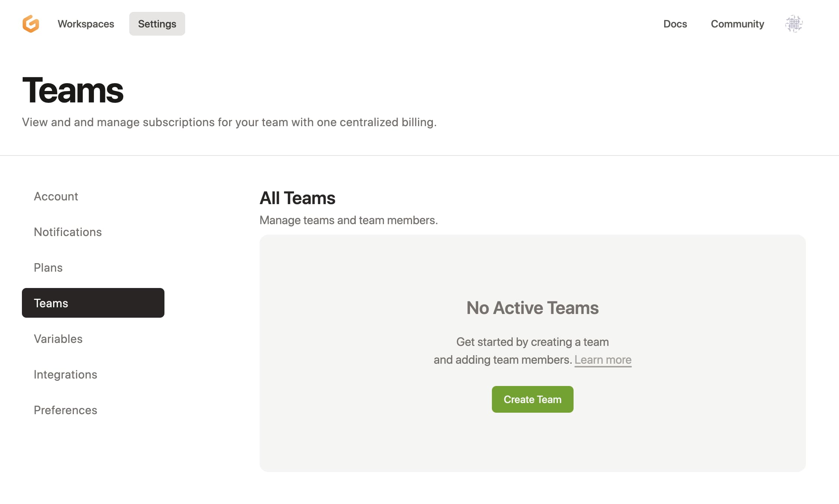Click the 'No Active Teams' heading

click(x=532, y=308)
